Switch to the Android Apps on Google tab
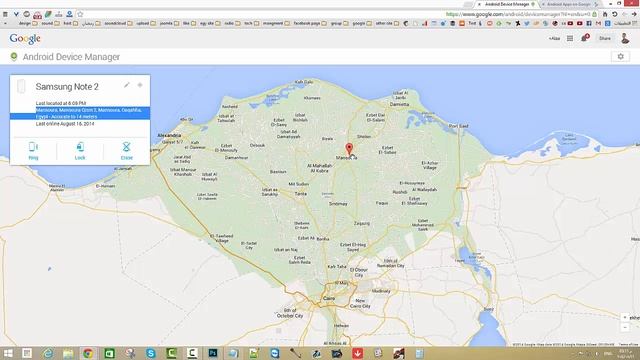Image resolution: width=640 pixels, height=360 pixels. [x=569, y=4]
